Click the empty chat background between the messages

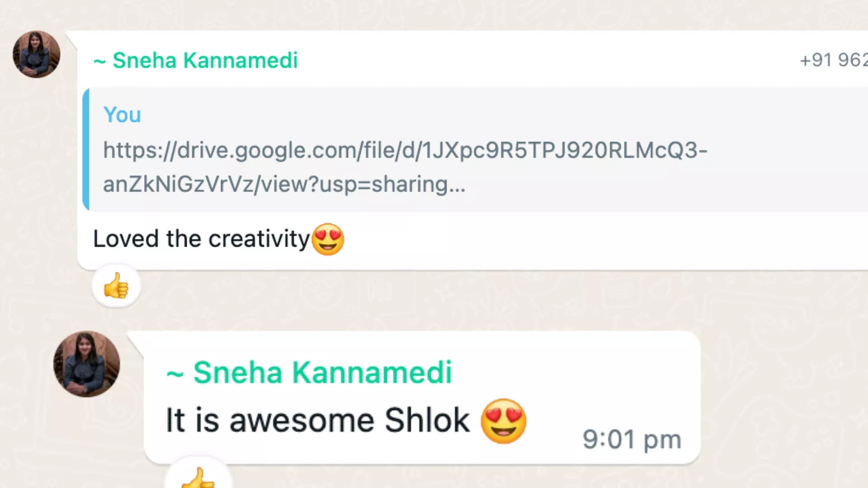tap(452, 300)
